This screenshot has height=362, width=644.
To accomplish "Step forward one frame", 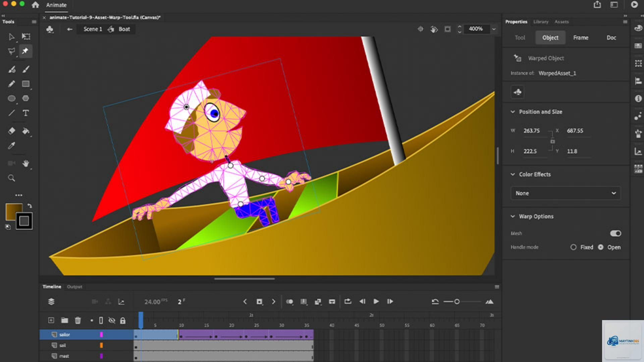I will [x=390, y=301].
